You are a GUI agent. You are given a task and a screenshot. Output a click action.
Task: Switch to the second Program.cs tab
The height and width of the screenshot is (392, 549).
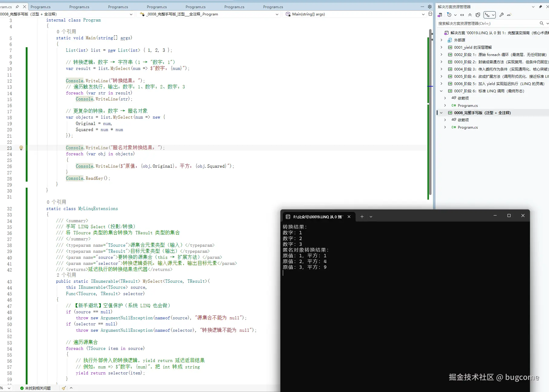click(79, 7)
